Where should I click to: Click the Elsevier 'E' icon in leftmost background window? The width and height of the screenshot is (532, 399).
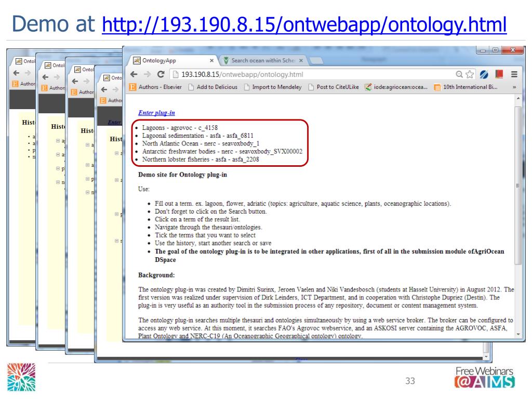(15, 84)
